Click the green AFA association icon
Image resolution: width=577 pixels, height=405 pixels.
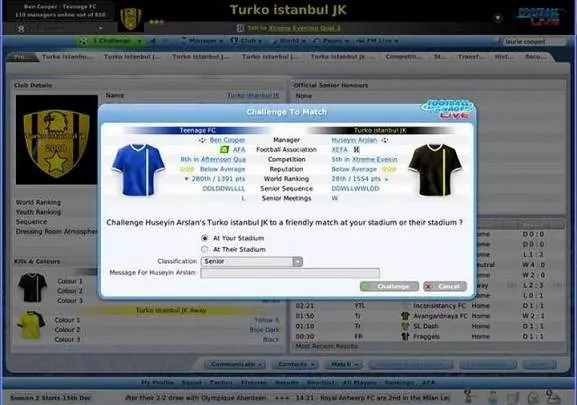click(224, 150)
